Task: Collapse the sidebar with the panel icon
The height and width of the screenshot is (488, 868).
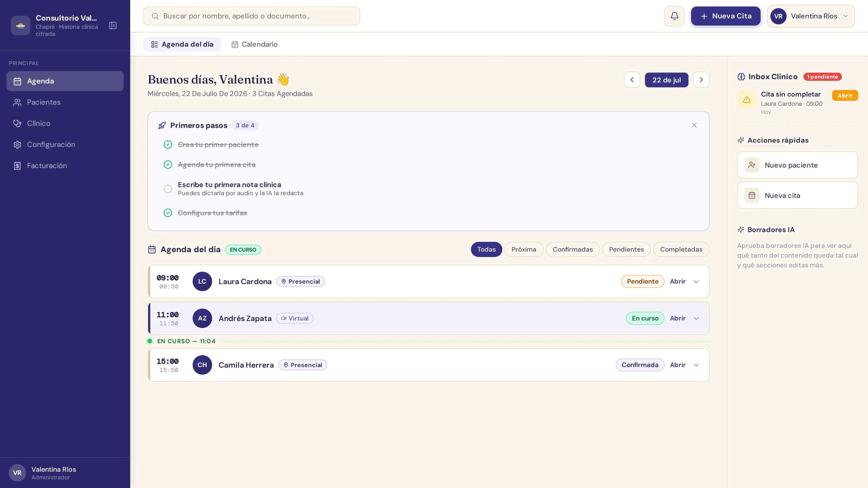Action: pyautogui.click(x=113, y=25)
